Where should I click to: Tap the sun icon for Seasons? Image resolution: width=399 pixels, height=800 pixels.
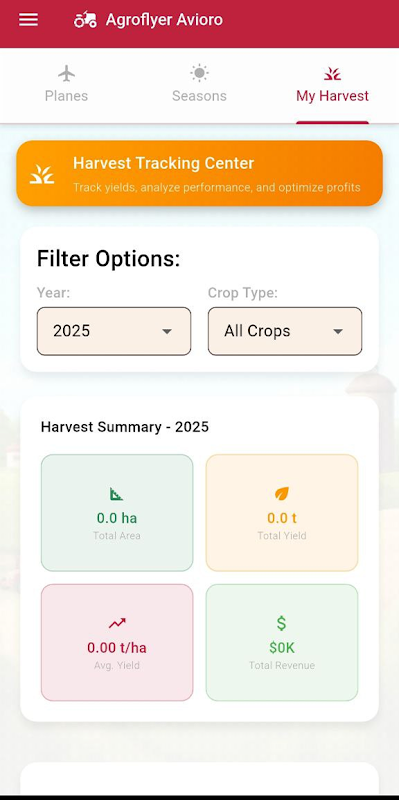[x=199, y=73]
